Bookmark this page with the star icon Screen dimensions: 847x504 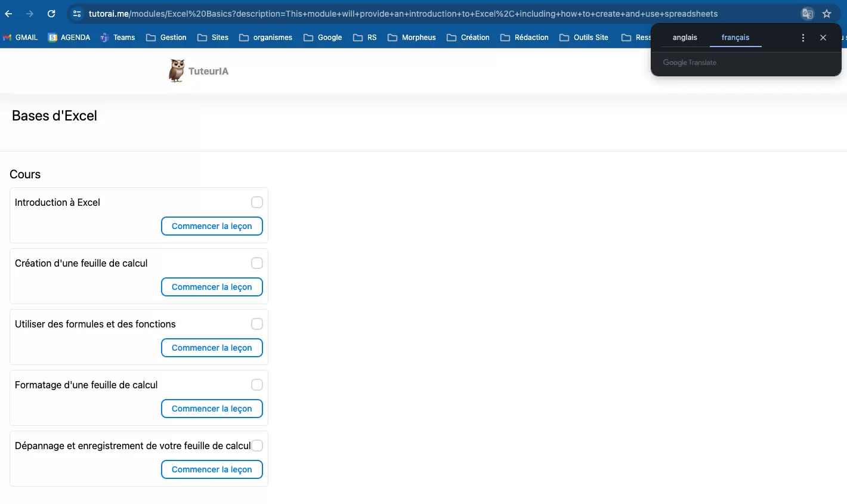[x=827, y=14]
